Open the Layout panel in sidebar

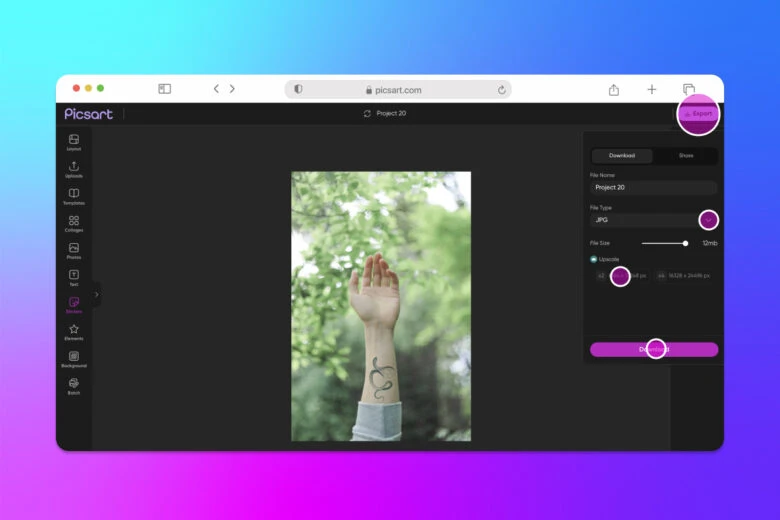click(74, 141)
